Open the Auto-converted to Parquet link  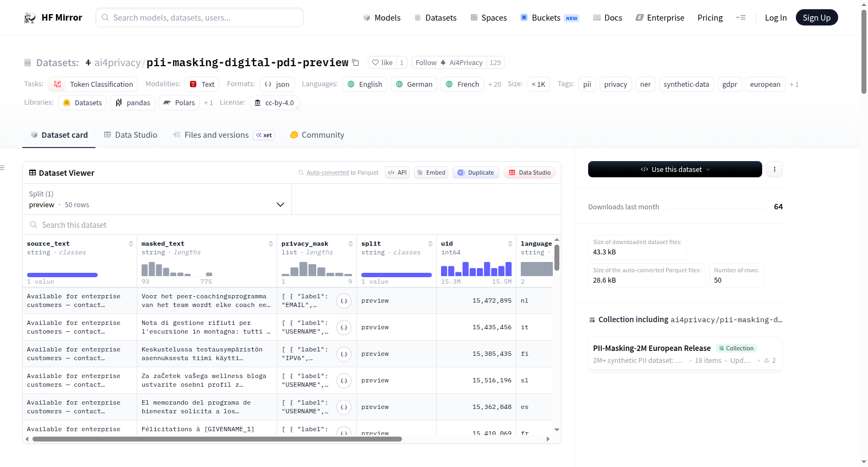tap(342, 172)
